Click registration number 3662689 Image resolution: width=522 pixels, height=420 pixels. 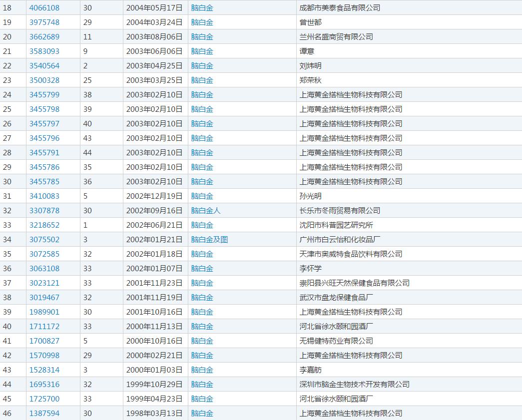point(44,36)
